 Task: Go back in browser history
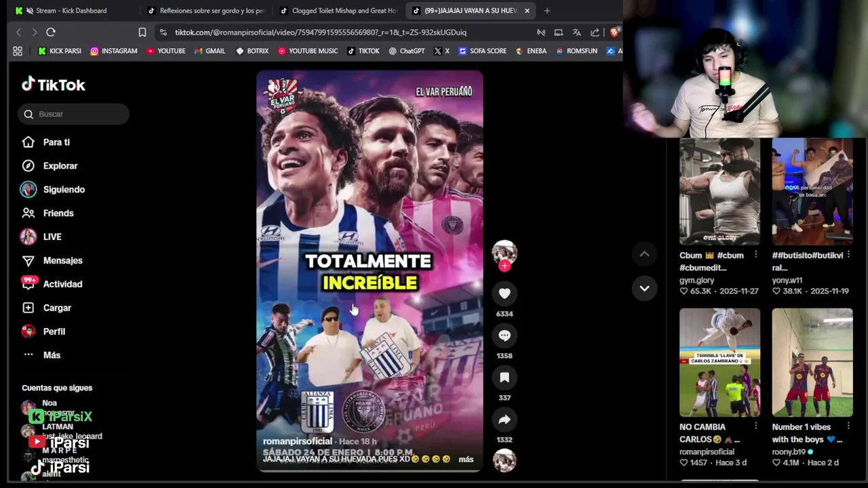pos(18,32)
